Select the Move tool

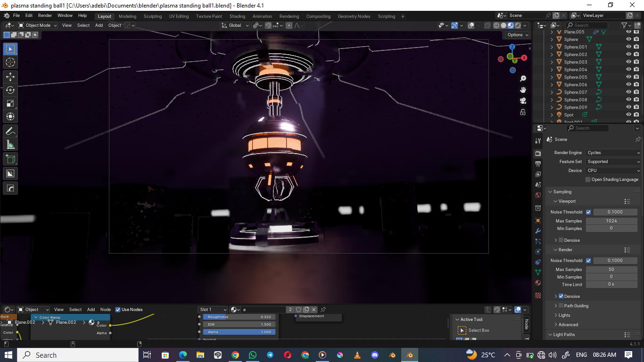(x=10, y=77)
